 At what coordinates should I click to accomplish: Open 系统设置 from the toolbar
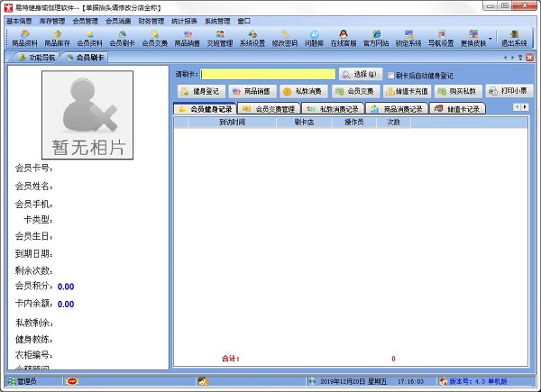(252, 38)
